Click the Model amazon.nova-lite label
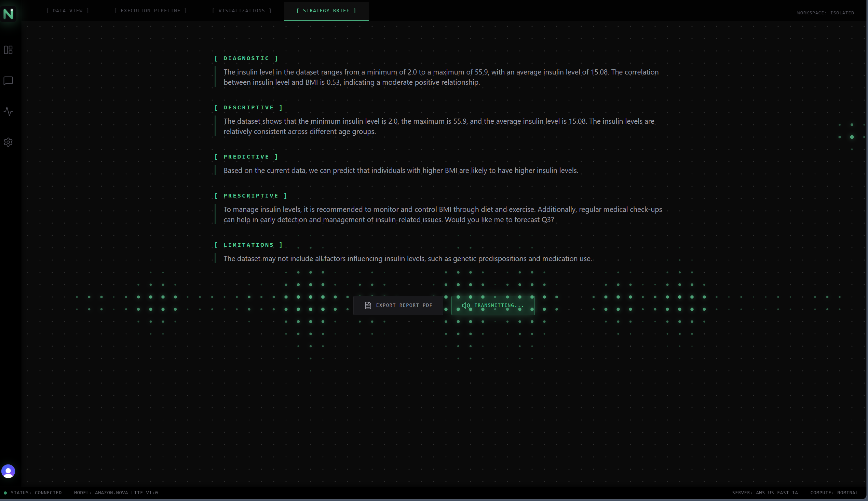 coord(116,492)
